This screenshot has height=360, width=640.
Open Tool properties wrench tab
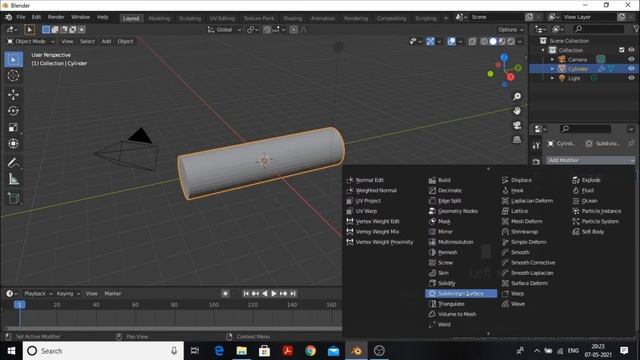coord(536,145)
